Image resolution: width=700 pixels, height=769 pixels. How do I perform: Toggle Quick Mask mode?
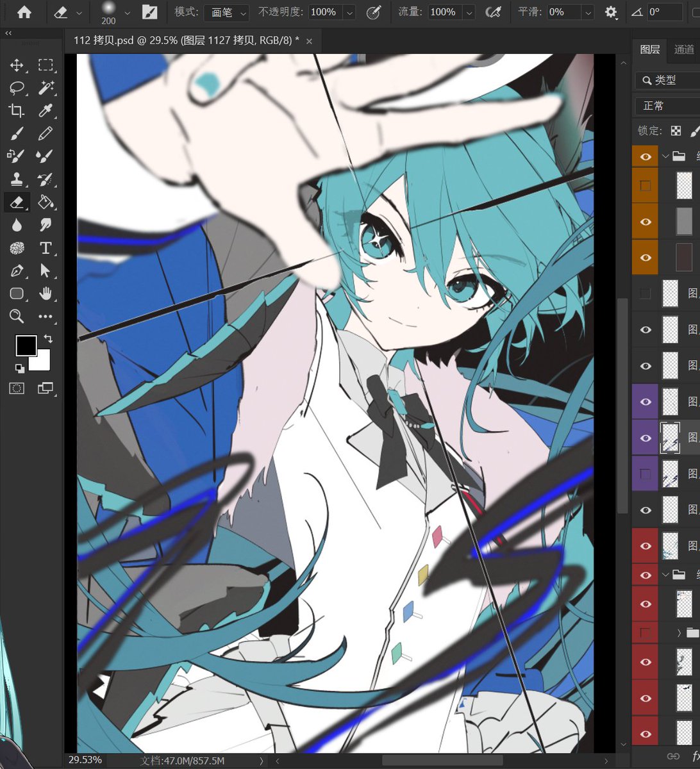(17, 388)
